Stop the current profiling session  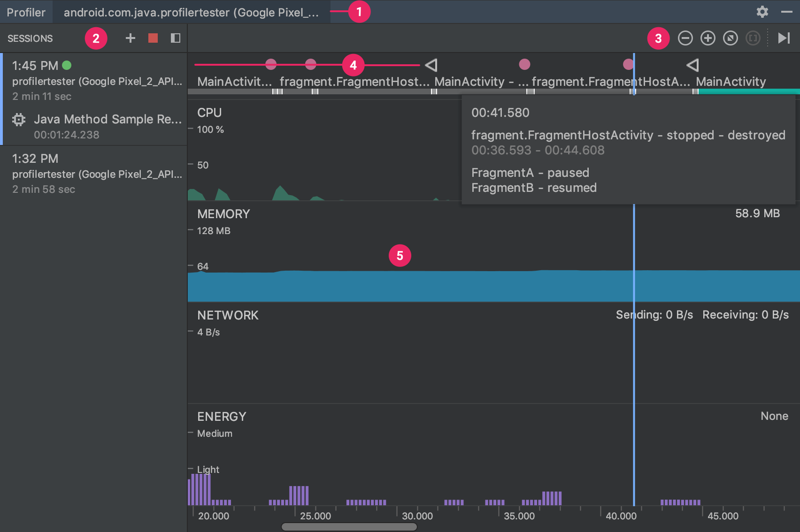click(x=152, y=38)
